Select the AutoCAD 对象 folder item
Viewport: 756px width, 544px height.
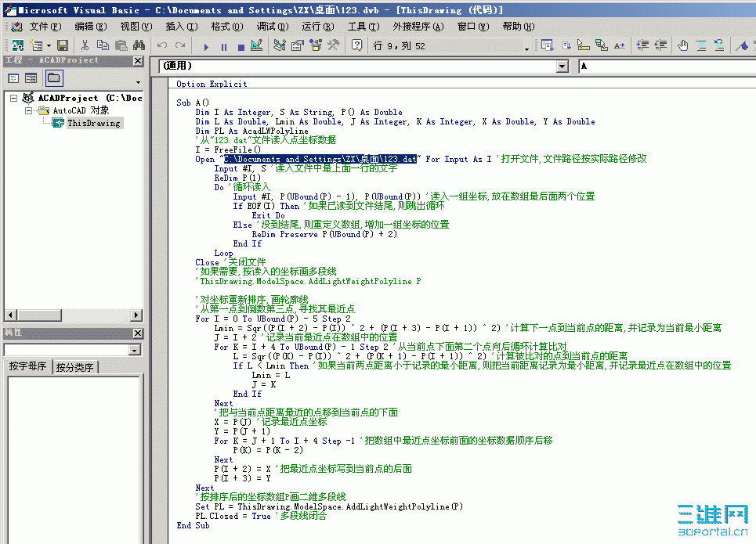(81, 111)
